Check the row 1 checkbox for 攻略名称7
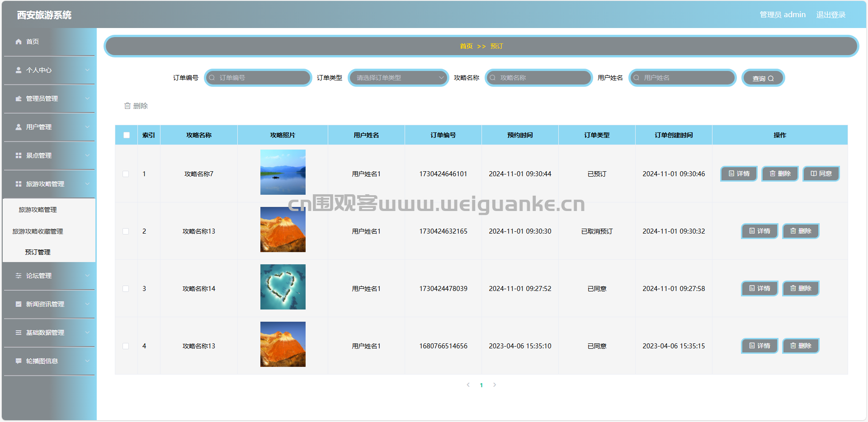This screenshot has width=868, height=422. click(126, 174)
